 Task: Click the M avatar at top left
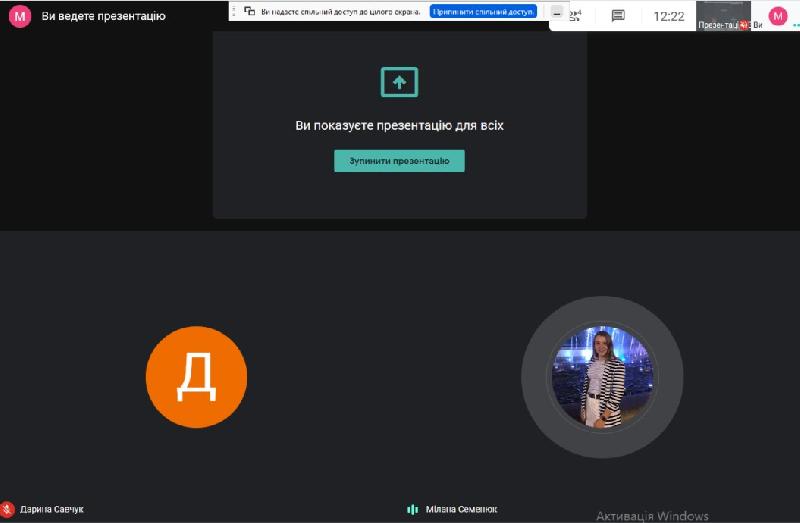point(19,16)
